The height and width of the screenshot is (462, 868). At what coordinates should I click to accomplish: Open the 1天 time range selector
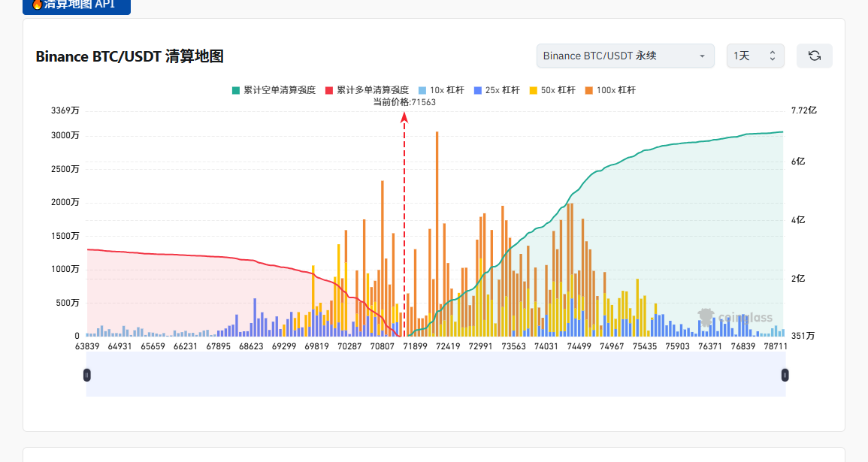[755, 56]
